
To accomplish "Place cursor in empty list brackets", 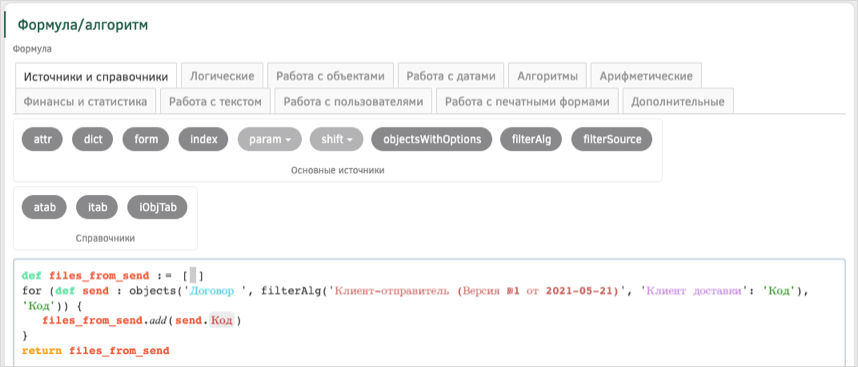I will tap(193, 276).
